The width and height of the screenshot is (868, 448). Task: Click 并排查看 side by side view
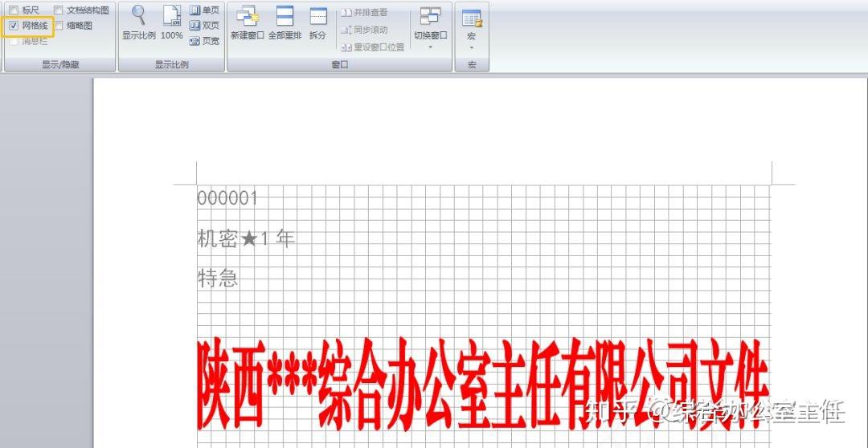(364, 12)
